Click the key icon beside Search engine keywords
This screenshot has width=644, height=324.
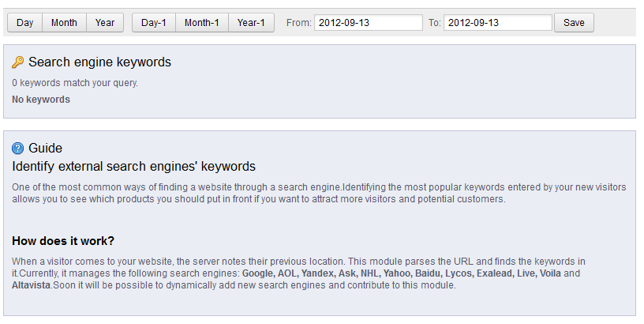[17, 62]
